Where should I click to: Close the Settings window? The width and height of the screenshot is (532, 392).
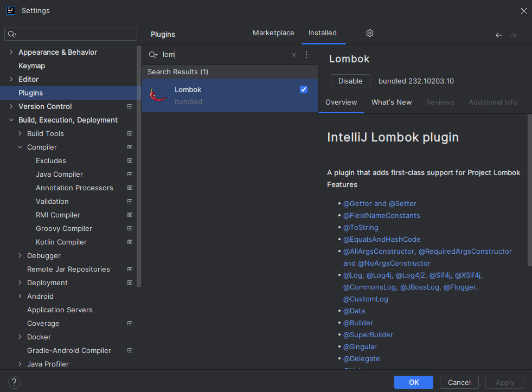point(523,11)
